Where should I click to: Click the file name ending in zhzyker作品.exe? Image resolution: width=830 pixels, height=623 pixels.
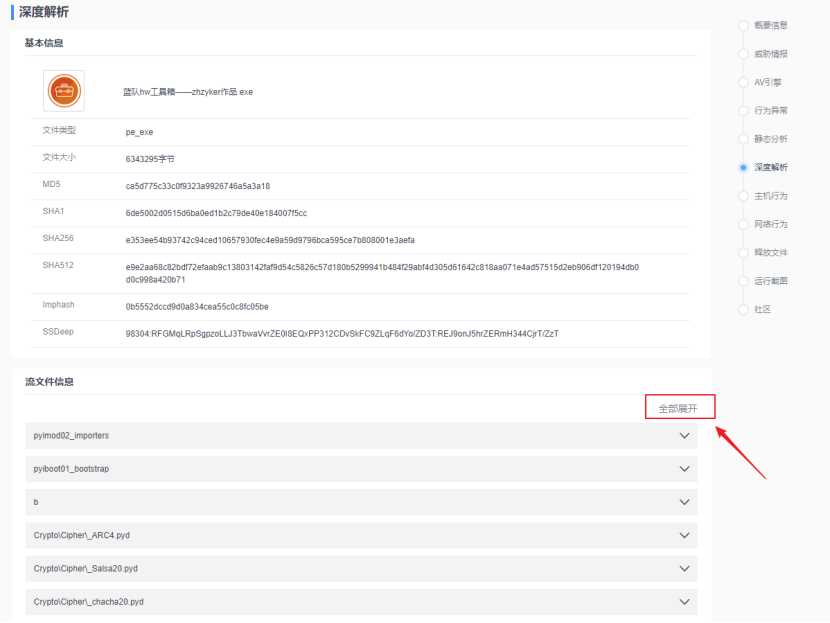click(x=188, y=92)
